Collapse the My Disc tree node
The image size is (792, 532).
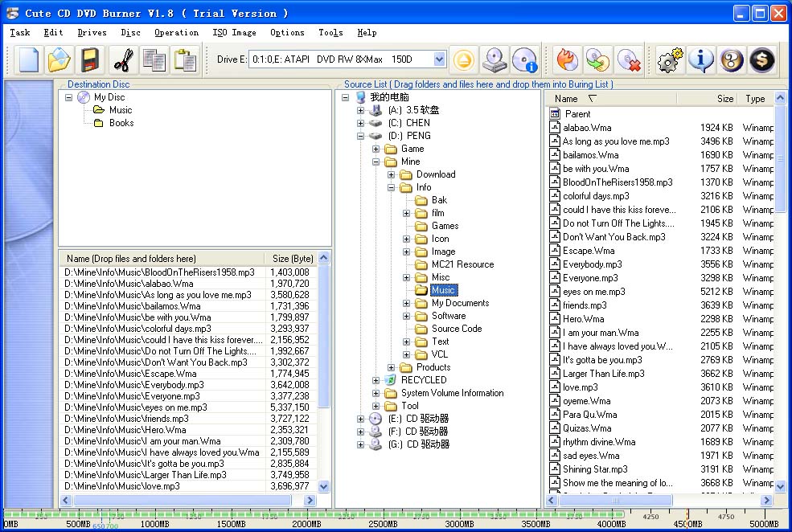click(x=68, y=97)
